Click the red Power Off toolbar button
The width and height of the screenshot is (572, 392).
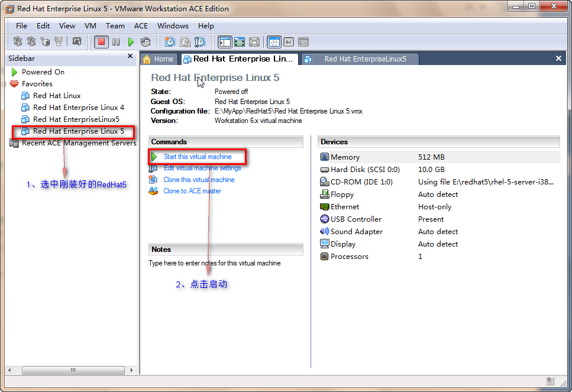click(x=101, y=42)
